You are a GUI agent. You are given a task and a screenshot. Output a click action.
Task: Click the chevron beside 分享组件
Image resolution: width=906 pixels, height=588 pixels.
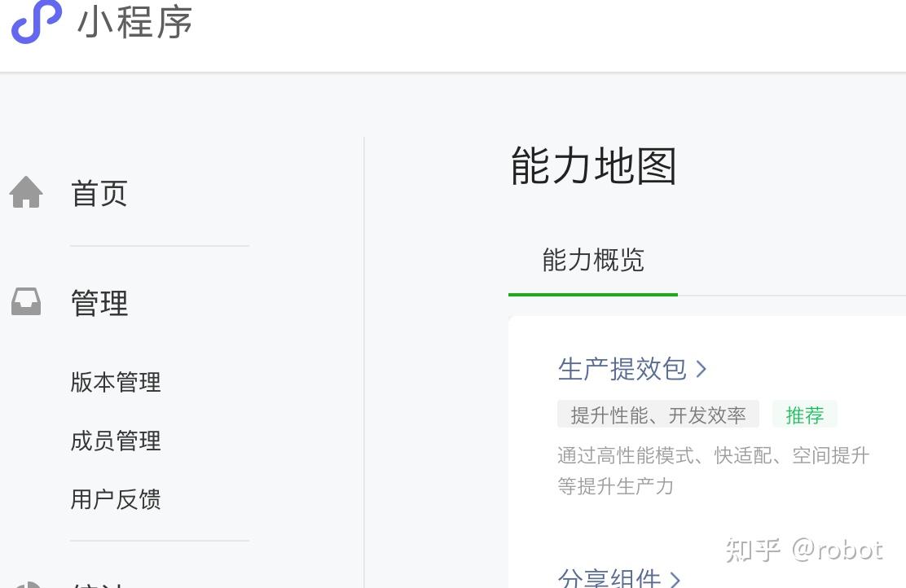[x=675, y=579]
